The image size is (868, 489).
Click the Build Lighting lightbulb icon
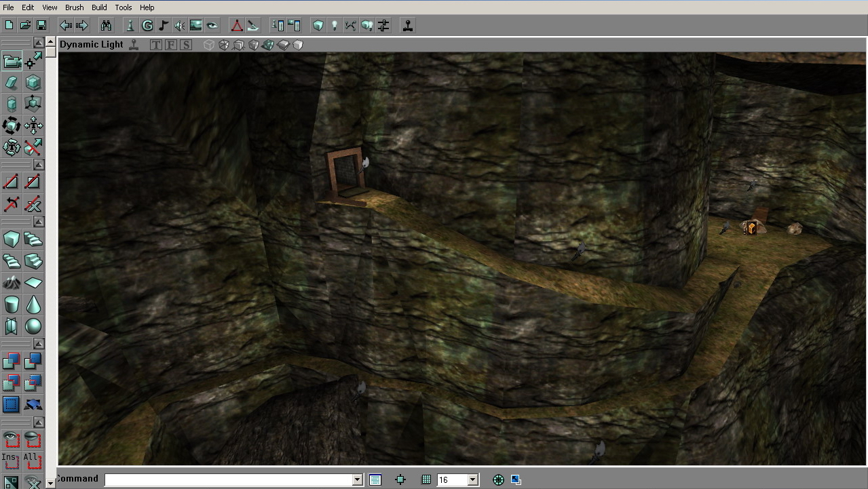point(334,26)
